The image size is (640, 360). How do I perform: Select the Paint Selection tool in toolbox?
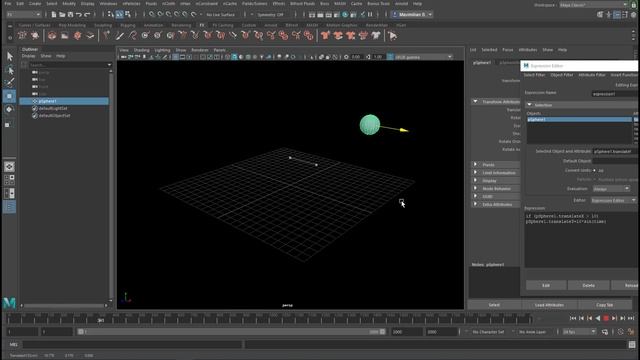pyautogui.click(x=10, y=82)
